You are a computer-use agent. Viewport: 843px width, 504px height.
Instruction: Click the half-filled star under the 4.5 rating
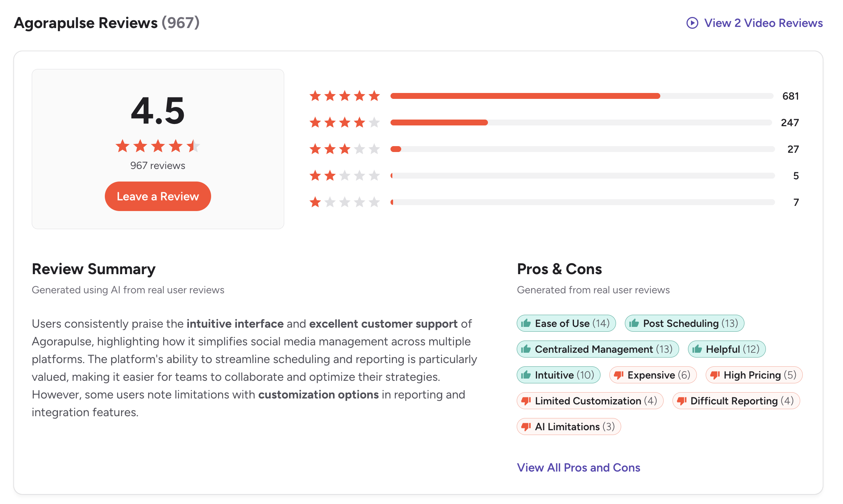[x=193, y=146]
